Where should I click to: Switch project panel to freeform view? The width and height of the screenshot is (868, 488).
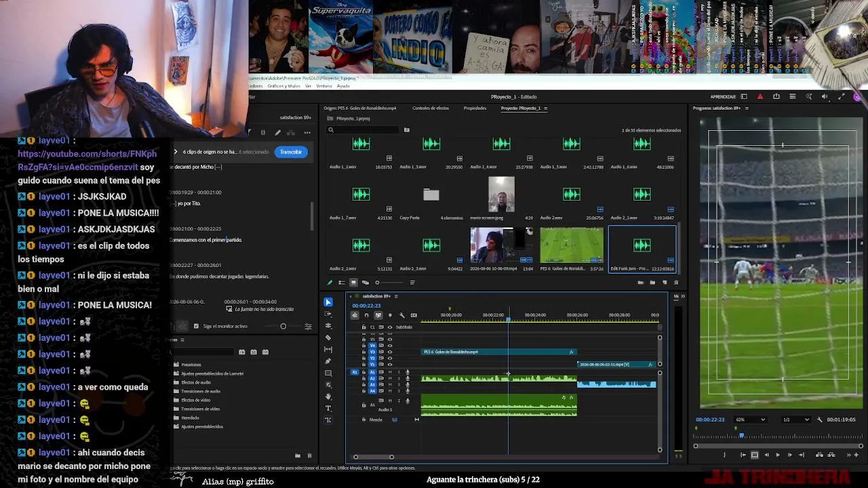click(366, 283)
